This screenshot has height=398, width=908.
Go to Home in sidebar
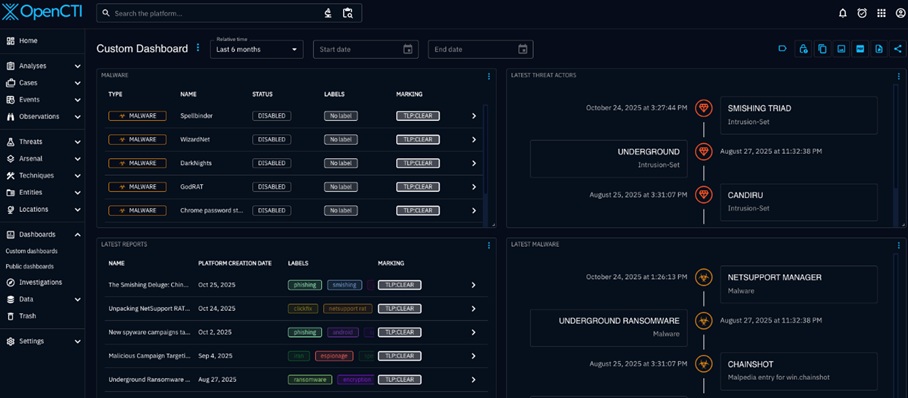[x=42, y=41]
